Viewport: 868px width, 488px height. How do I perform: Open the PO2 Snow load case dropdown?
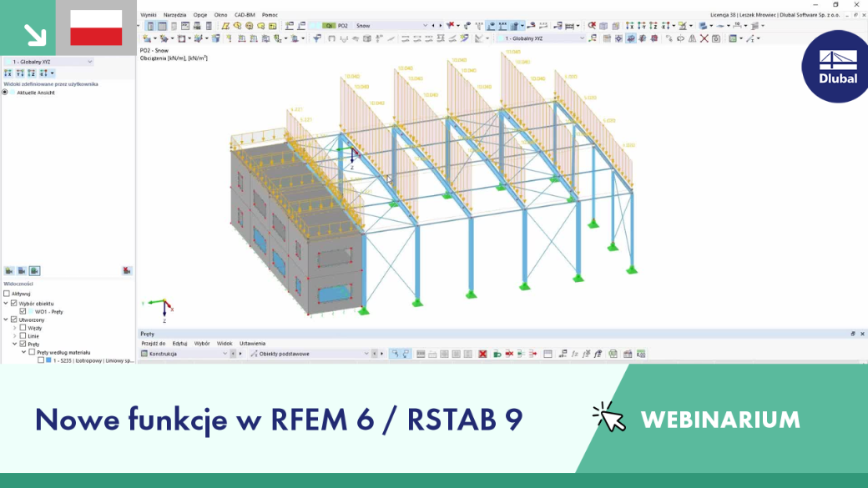[425, 26]
